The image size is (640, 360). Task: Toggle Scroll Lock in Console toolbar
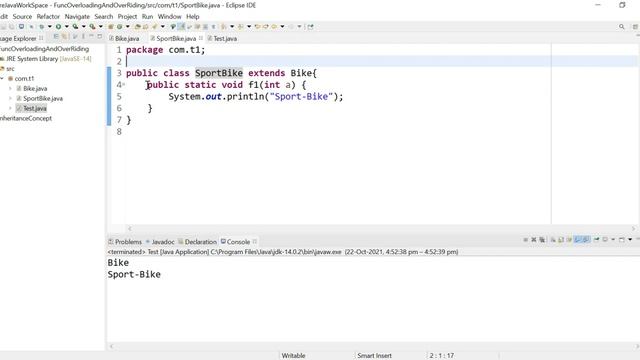[561, 240]
